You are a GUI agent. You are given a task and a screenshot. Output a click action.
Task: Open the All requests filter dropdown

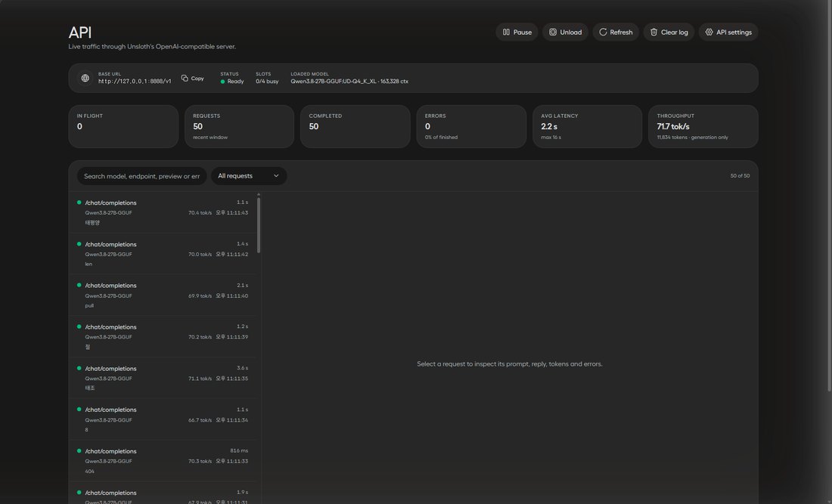249,176
